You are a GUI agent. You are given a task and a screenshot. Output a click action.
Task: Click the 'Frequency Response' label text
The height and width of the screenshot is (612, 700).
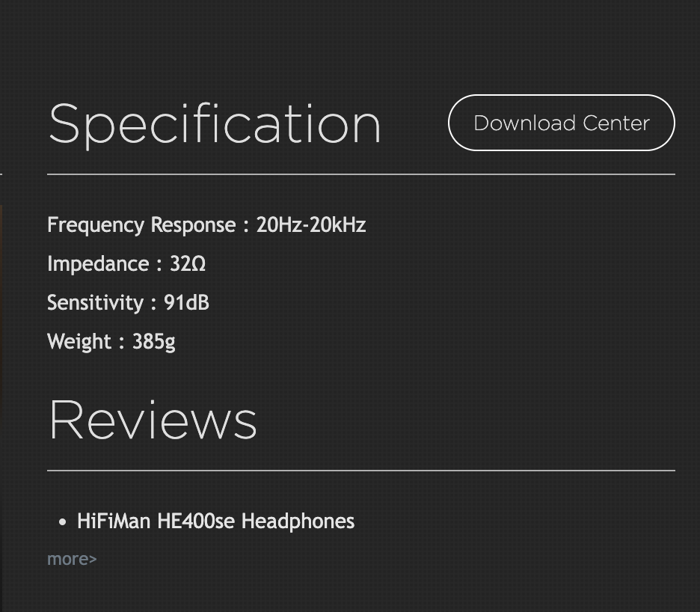click(141, 225)
